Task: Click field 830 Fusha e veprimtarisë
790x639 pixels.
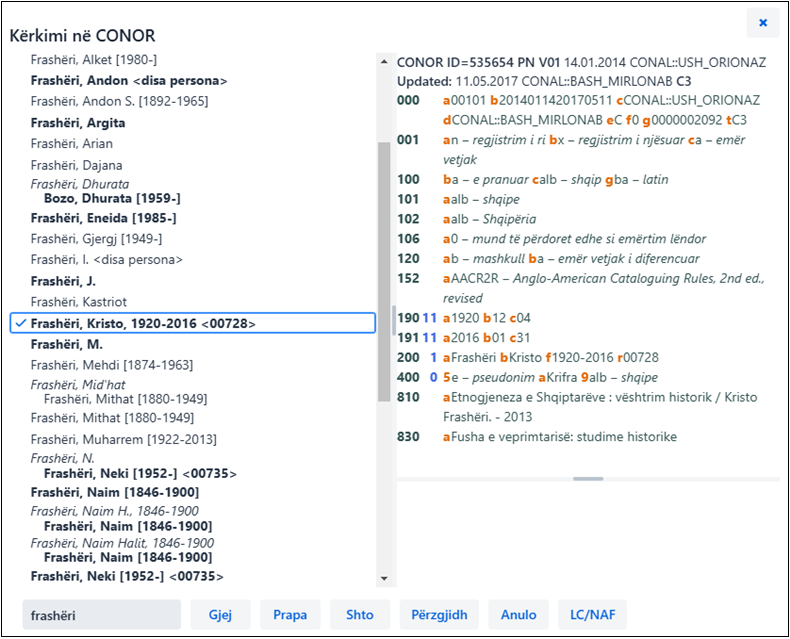Action: point(537,437)
